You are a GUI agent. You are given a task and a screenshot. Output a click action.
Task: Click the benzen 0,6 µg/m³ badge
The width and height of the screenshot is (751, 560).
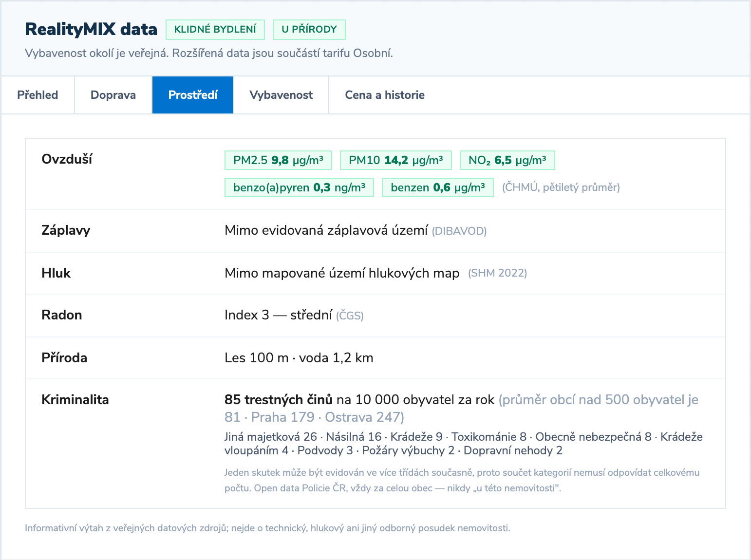point(438,187)
